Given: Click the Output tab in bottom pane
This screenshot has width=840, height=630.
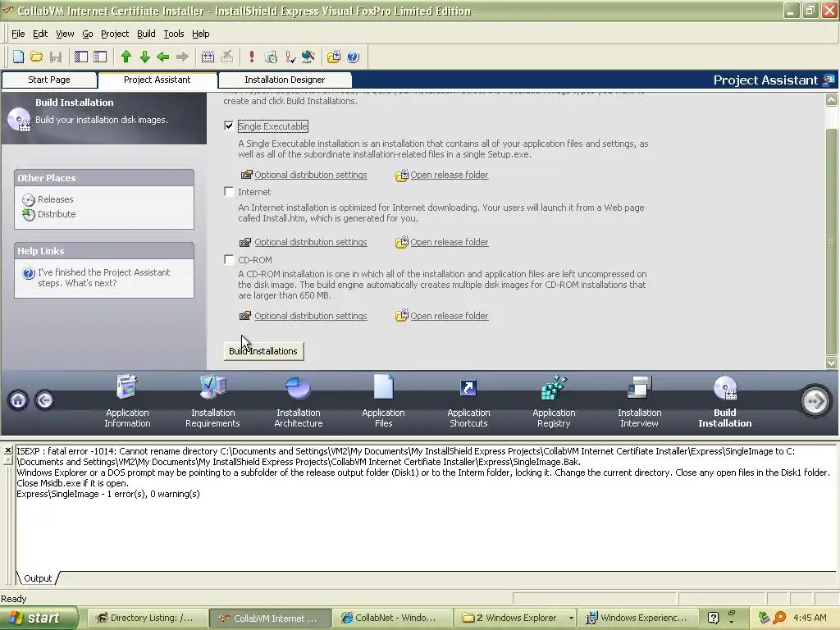Looking at the screenshot, I should pos(38,578).
